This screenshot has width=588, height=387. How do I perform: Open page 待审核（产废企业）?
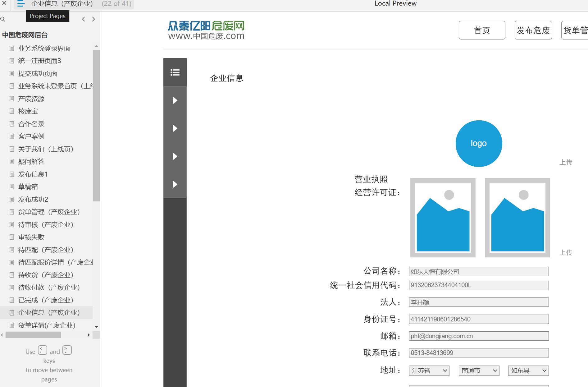coord(46,225)
